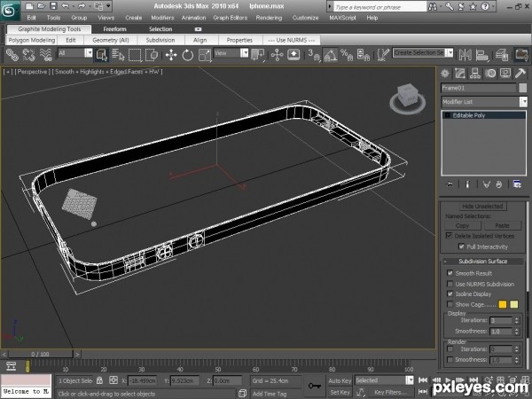Select the Bind to Space Warp tool
Screen dimensions: 532x399
[45, 55]
